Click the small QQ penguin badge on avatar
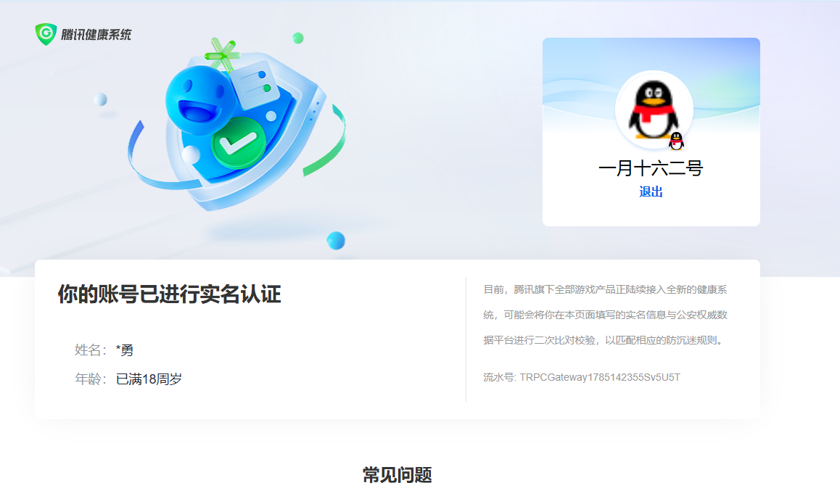This screenshot has width=840, height=504. [676, 141]
